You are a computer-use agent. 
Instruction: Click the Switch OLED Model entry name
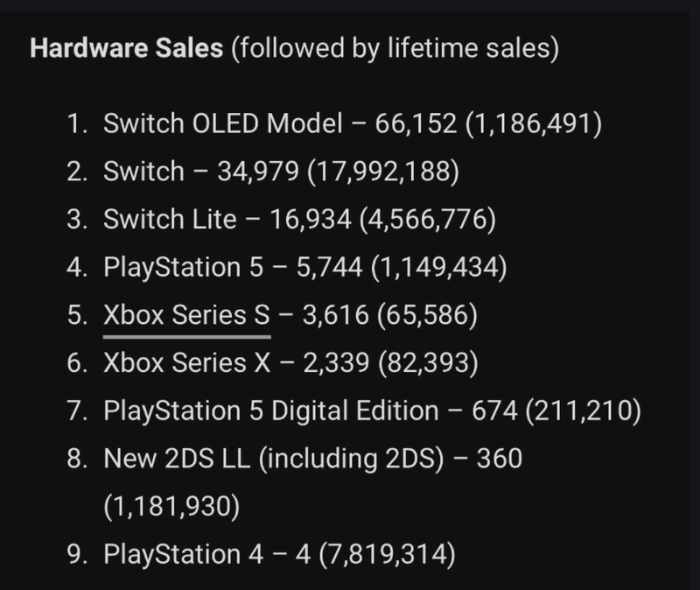point(222,124)
